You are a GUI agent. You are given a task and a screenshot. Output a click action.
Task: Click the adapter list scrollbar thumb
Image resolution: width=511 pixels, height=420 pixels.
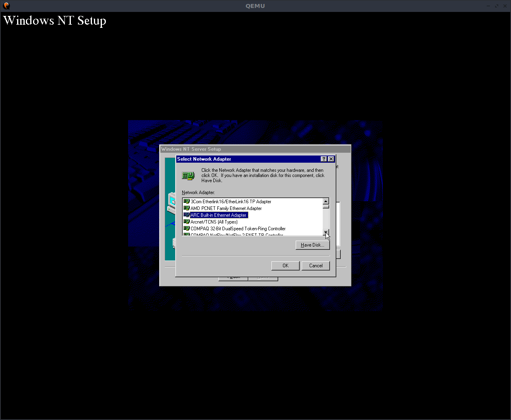326,207
